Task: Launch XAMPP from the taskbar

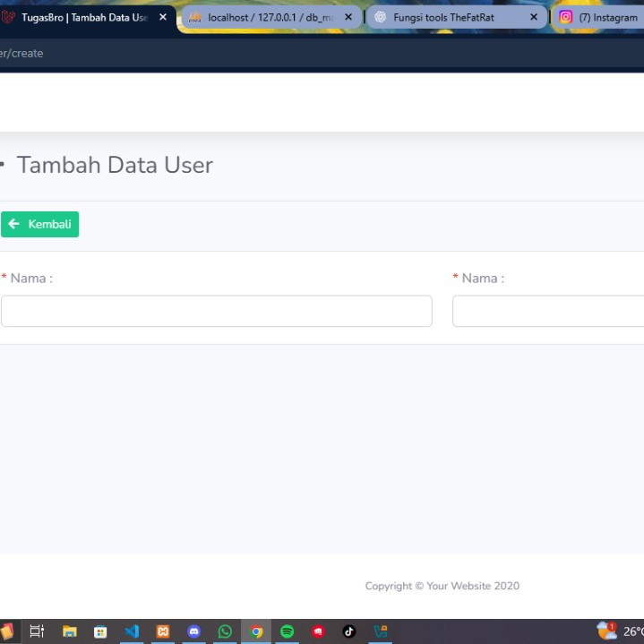Action: tap(163, 631)
